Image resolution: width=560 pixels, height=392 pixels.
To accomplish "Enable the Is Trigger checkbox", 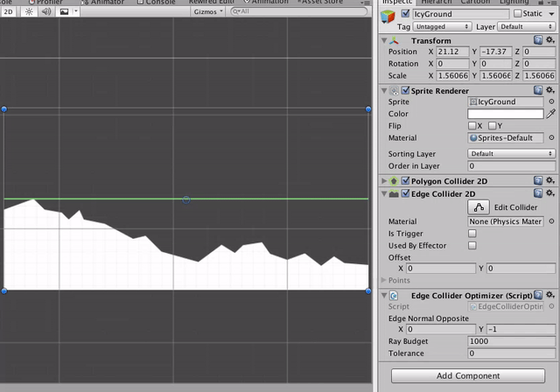I will [x=472, y=234].
